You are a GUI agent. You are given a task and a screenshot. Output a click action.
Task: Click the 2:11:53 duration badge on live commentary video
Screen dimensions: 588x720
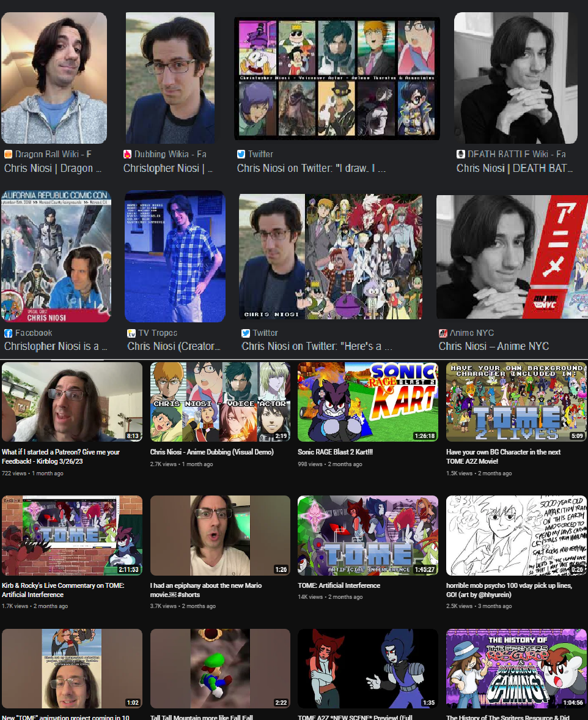click(128, 570)
